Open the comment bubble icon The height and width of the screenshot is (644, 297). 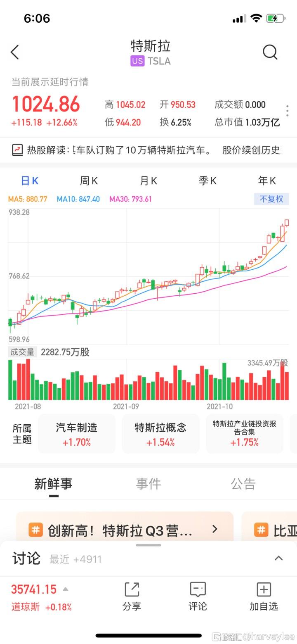click(198, 589)
